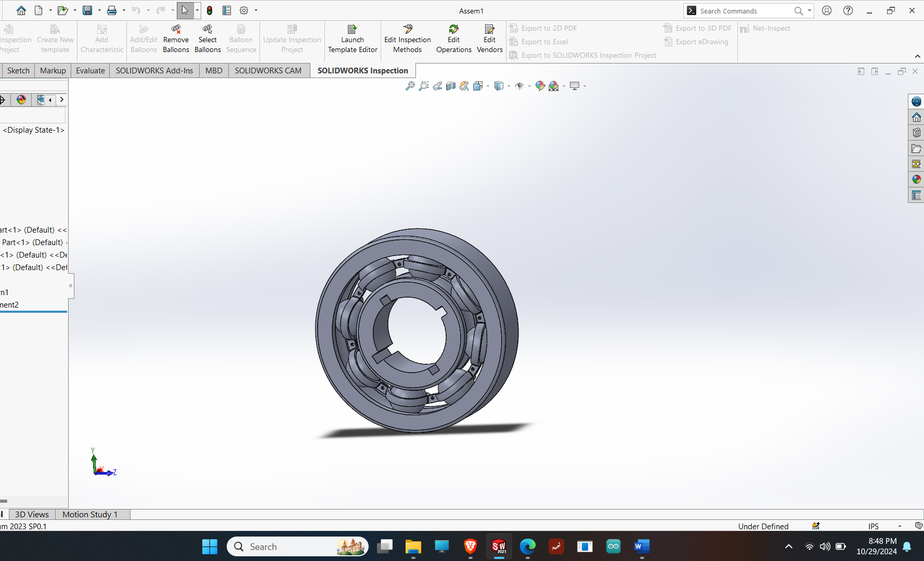Click View Settings monitor icon
The height and width of the screenshot is (561, 924).
(x=575, y=86)
